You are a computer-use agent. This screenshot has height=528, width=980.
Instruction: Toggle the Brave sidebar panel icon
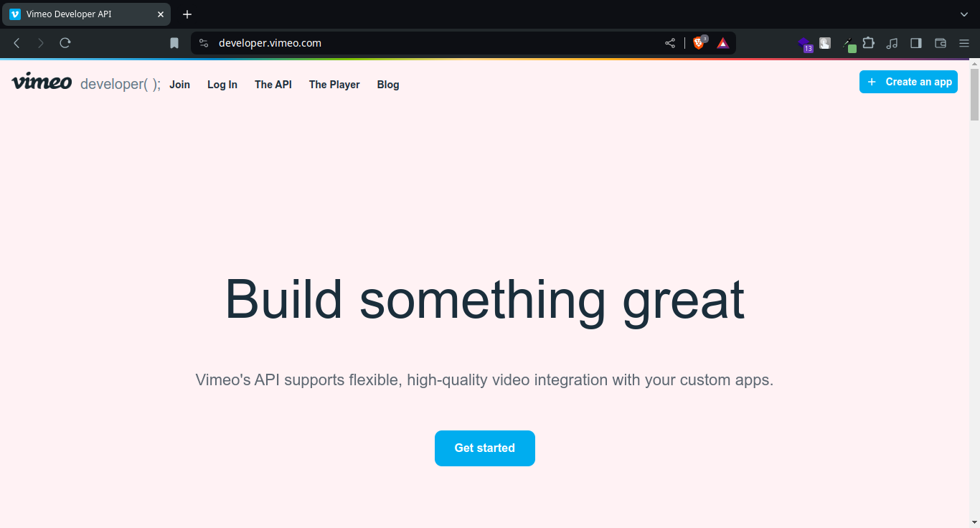tap(915, 43)
